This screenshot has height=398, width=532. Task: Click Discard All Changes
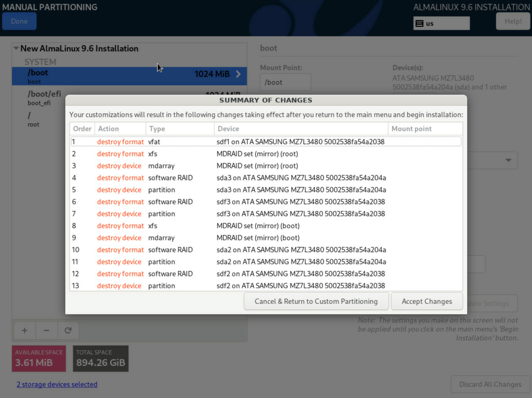(x=490, y=384)
